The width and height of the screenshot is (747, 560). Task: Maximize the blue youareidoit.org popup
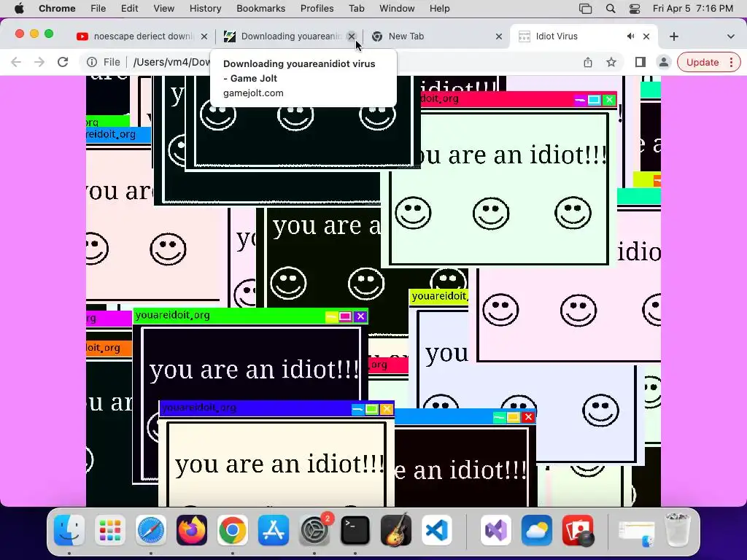coord(372,409)
